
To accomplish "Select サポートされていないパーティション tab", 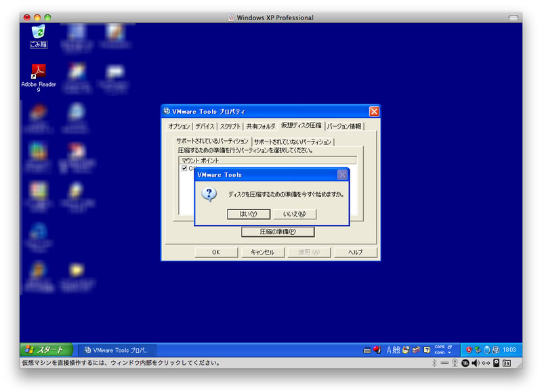I will point(293,141).
